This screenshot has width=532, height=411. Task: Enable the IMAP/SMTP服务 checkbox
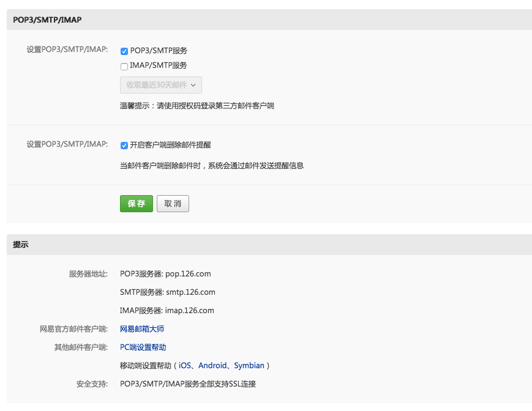click(x=124, y=67)
